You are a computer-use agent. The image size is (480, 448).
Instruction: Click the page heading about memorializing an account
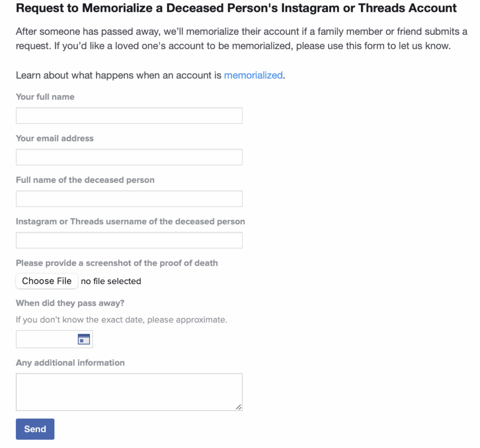click(x=236, y=8)
